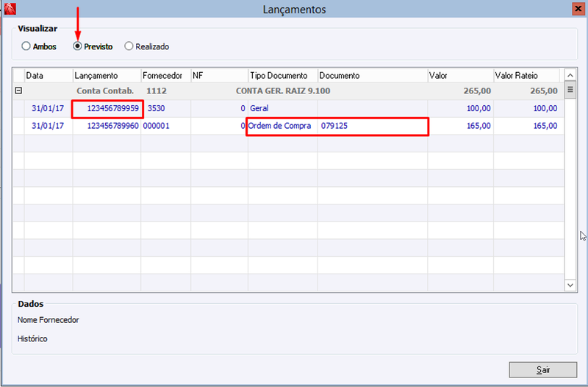Screen dimensions: 588x387
Task: Select lançamento 123456789960 cell
Action: [x=107, y=126]
